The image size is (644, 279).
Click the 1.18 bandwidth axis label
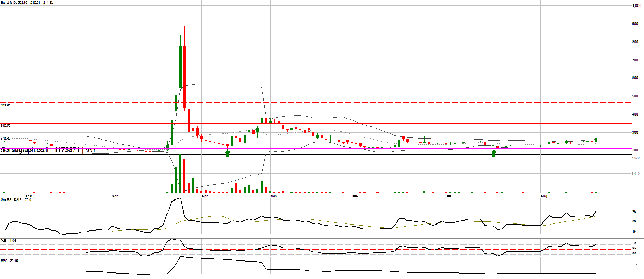(634, 265)
